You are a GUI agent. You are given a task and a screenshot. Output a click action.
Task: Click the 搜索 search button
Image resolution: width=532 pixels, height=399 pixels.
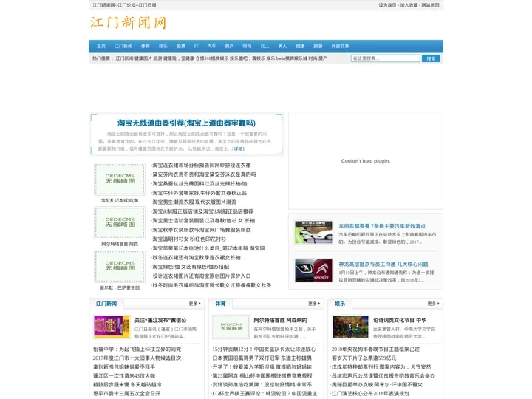pyautogui.click(x=431, y=58)
